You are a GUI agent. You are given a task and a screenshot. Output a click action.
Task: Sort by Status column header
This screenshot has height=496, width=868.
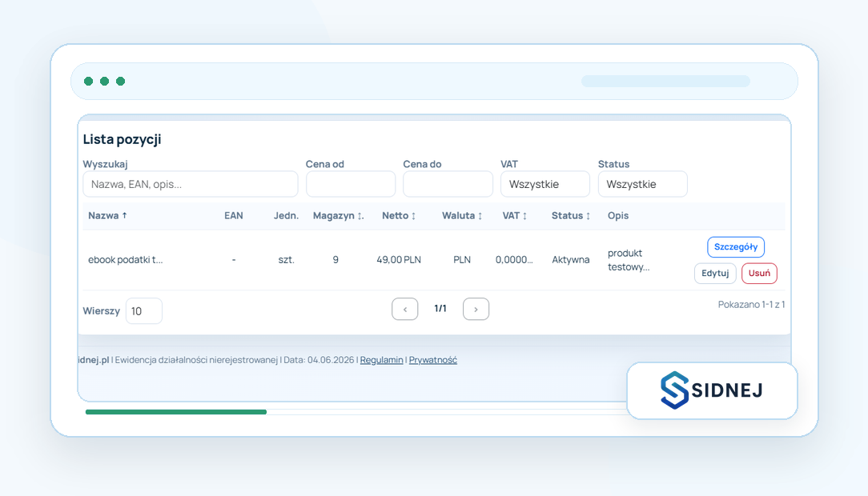(x=571, y=216)
